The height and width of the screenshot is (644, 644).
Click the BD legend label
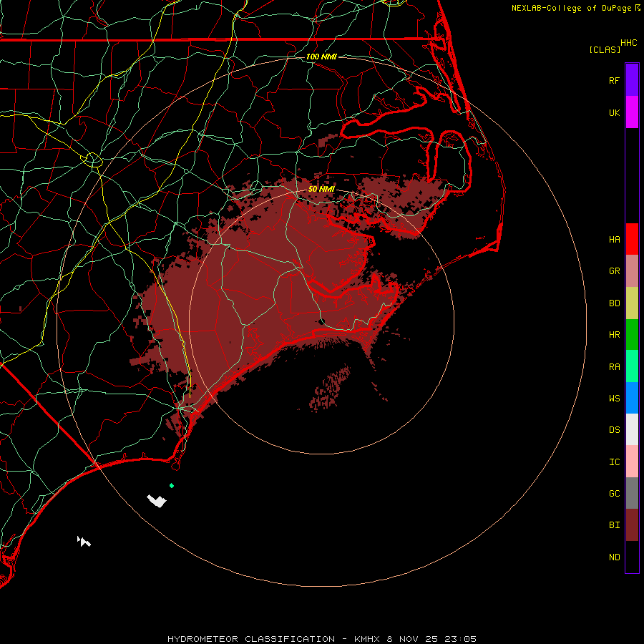pos(614,303)
